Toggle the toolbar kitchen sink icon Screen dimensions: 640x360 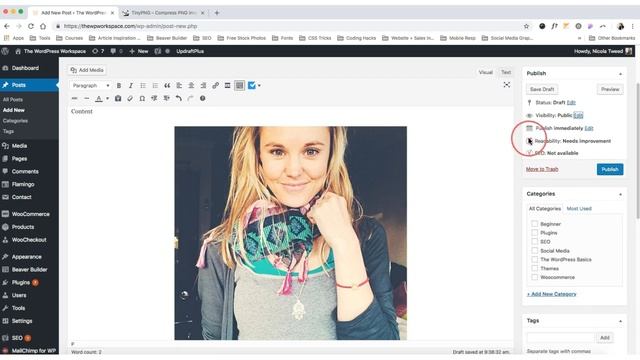(x=240, y=86)
